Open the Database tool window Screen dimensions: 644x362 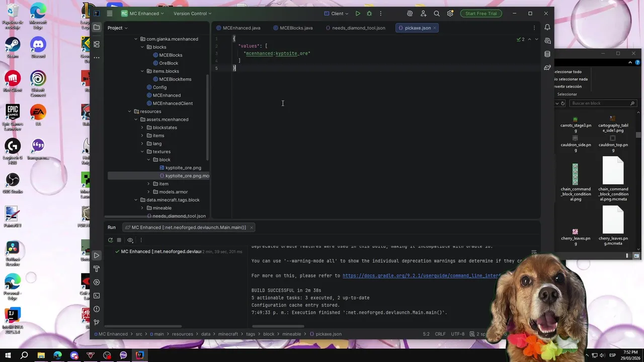pos(547,54)
